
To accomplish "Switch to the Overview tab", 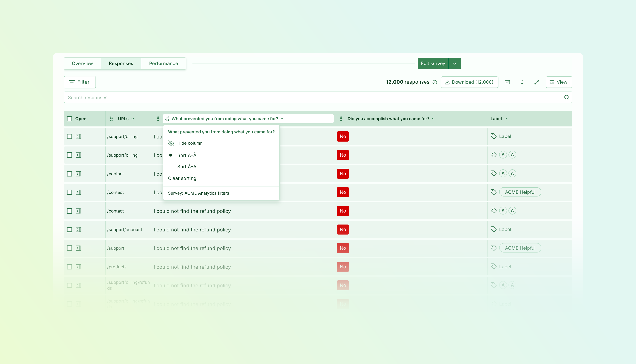I will (x=82, y=63).
